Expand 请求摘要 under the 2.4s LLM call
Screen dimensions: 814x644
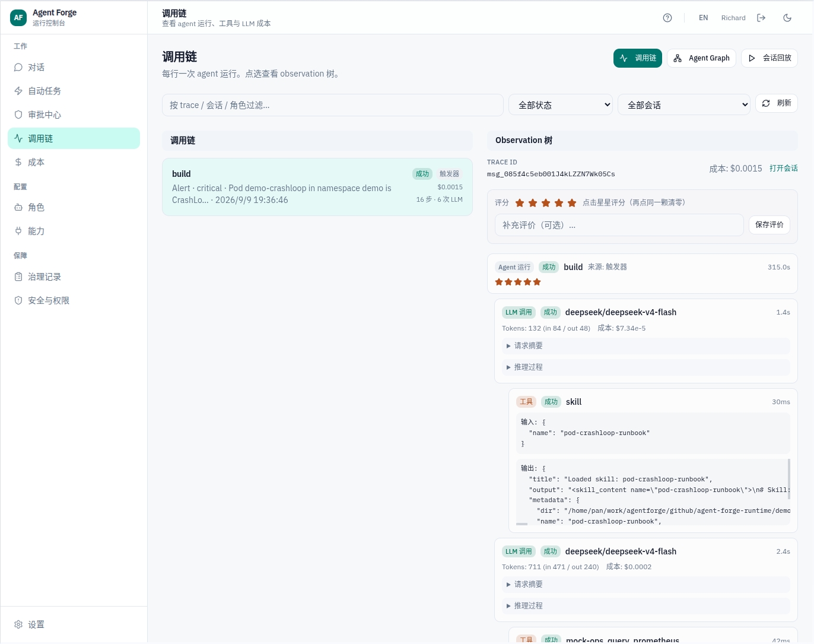pos(646,584)
